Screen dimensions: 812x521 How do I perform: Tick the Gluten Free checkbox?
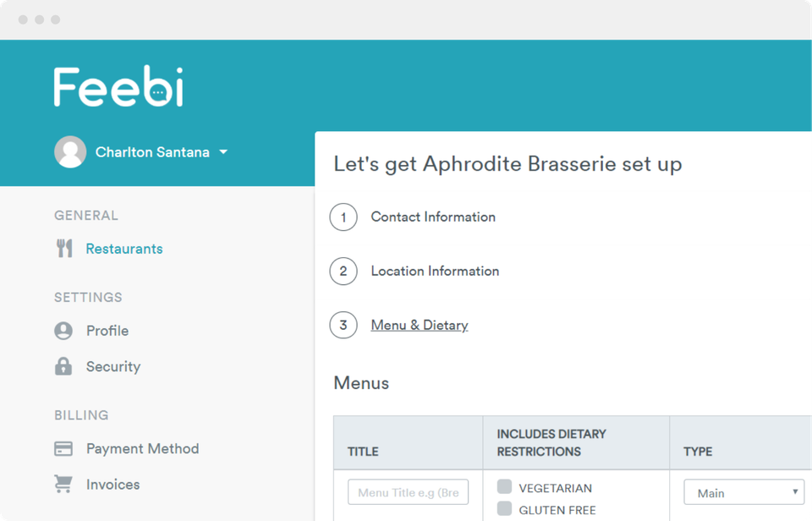point(505,509)
